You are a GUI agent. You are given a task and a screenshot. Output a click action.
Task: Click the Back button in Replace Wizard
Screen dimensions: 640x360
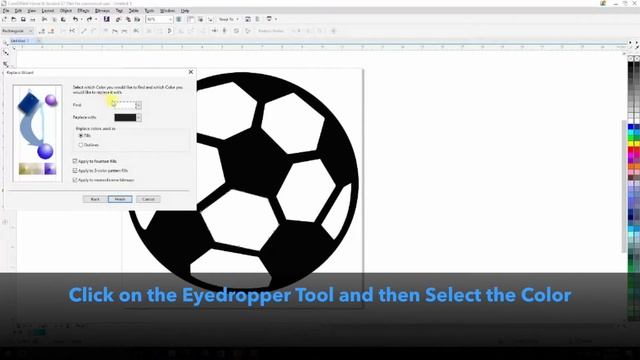pyautogui.click(x=95, y=199)
